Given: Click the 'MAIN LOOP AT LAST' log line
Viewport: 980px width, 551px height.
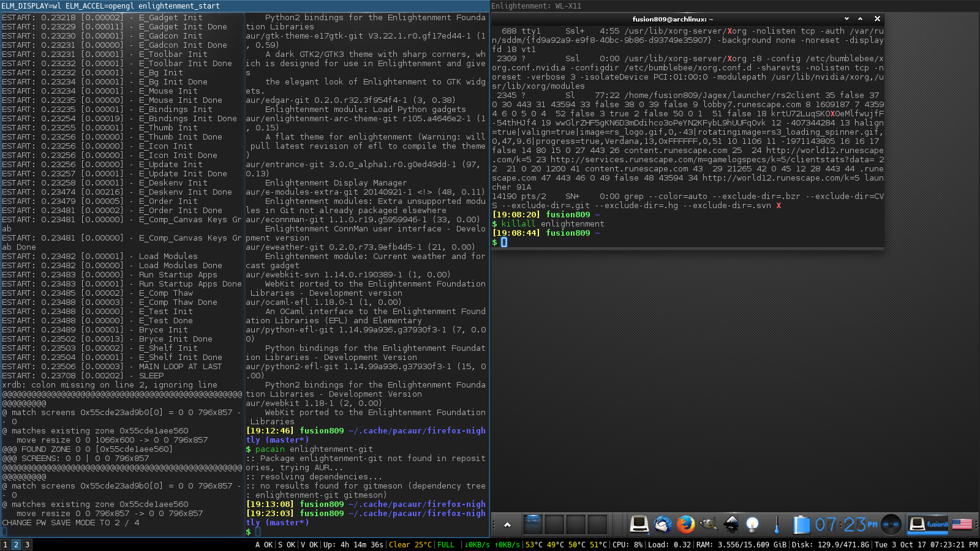Looking at the screenshot, I should click(x=112, y=366).
